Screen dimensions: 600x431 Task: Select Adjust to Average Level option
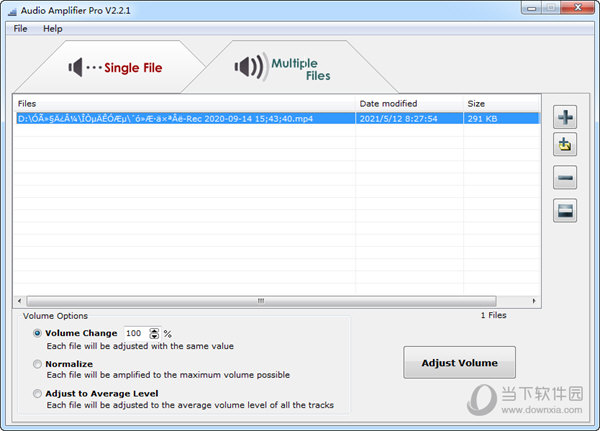(37, 393)
